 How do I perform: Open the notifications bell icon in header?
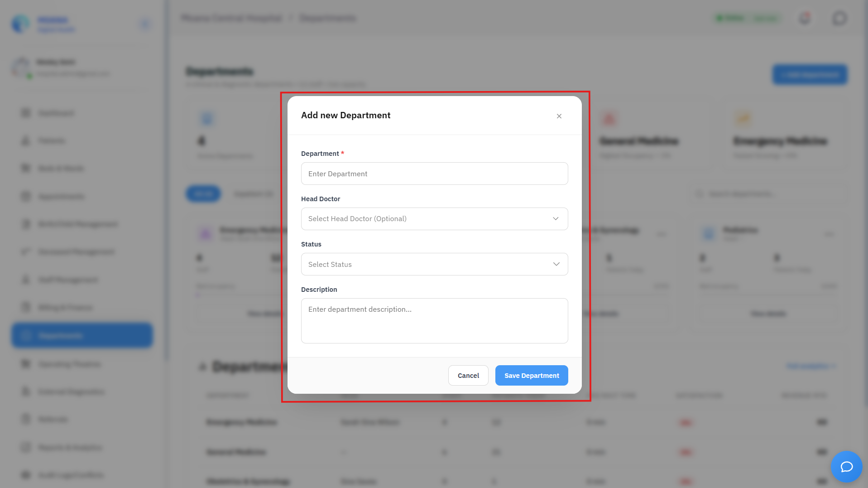(805, 19)
